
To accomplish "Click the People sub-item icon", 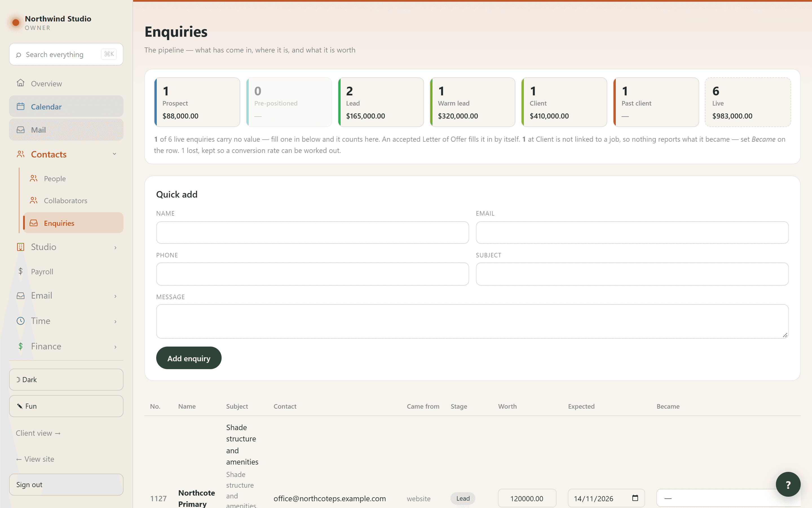I will pos(34,178).
